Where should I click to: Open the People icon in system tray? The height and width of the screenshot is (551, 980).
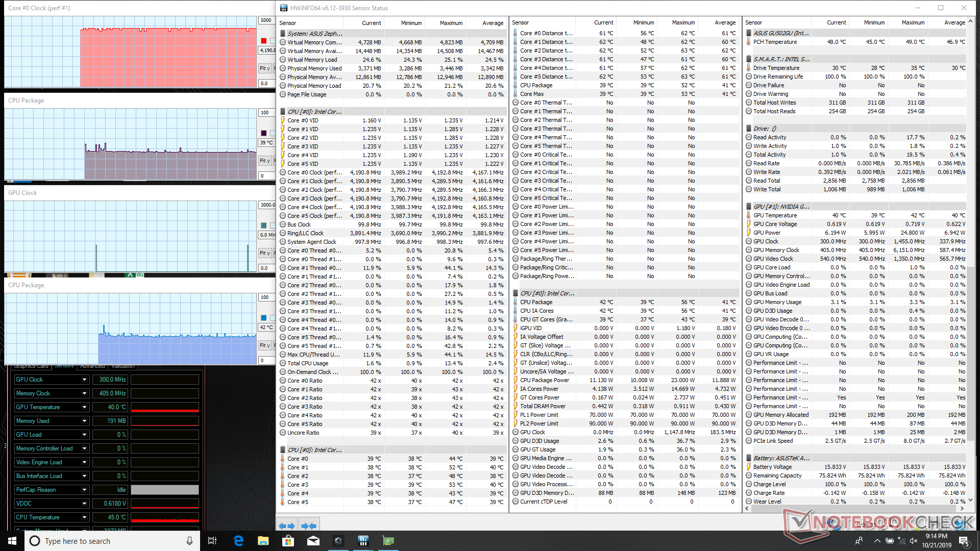[x=859, y=541]
